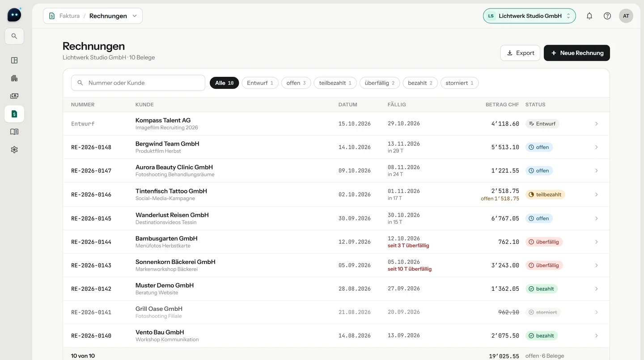The width and height of the screenshot is (644, 360).
Task: Click the Export button
Action: pyautogui.click(x=520, y=53)
